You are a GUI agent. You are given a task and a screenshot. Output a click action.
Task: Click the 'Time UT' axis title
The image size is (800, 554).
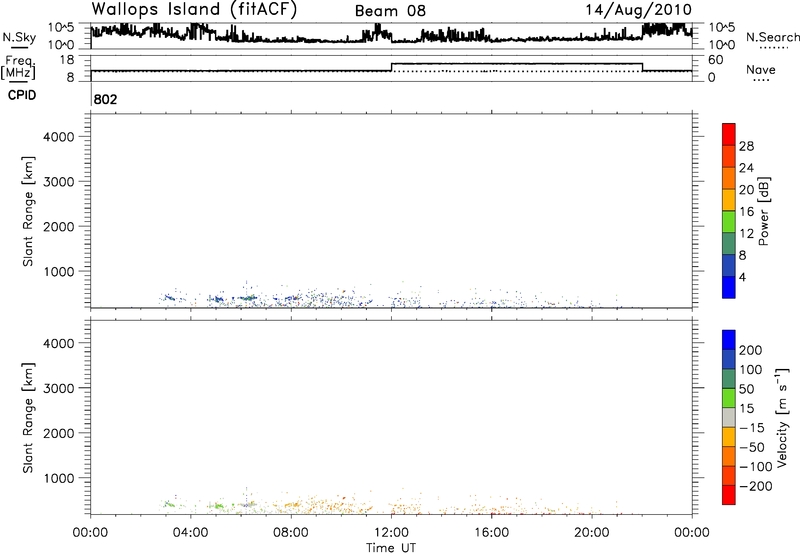pyautogui.click(x=391, y=548)
